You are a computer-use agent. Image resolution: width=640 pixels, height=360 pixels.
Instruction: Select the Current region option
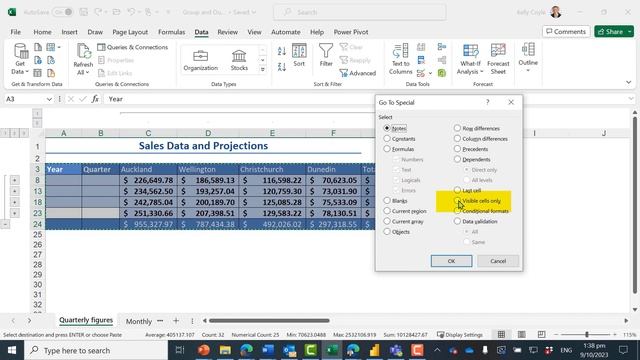[x=405, y=211]
